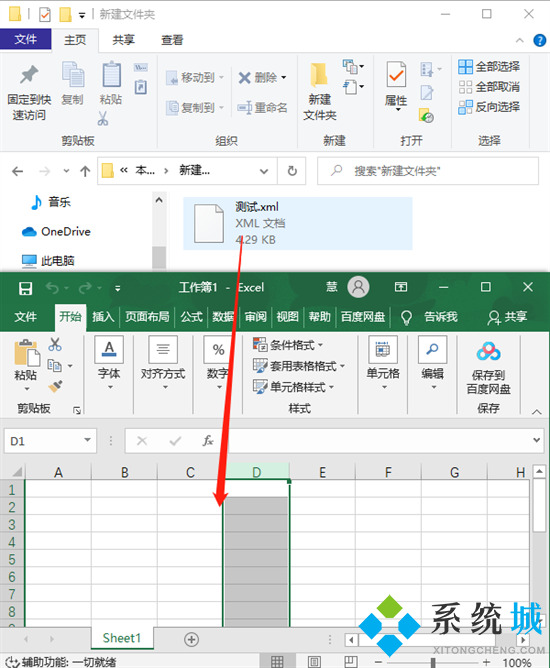Select Music in Explorer navigation pane
Image resolution: width=550 pixels, height=668 pixels.
[x=50, y=202]
